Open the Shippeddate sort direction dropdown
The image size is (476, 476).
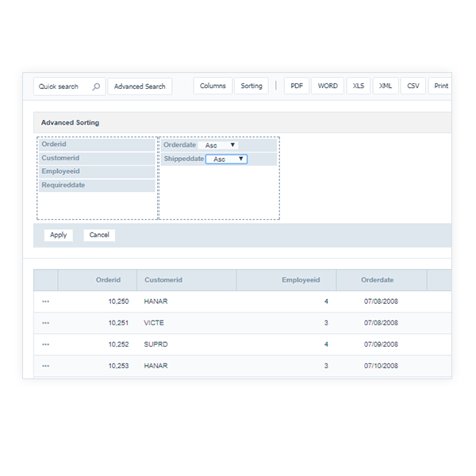(226, 159)
